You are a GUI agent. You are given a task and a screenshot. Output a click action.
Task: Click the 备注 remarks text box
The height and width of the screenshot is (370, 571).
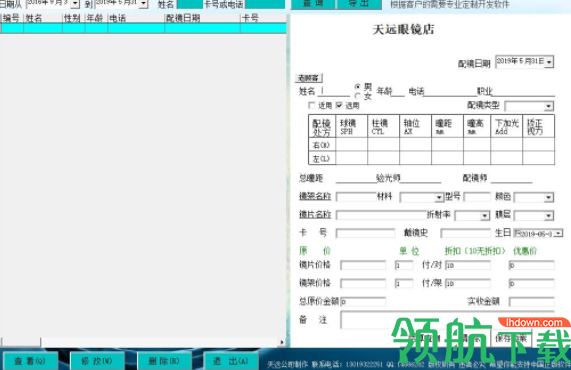click(447, 320)
